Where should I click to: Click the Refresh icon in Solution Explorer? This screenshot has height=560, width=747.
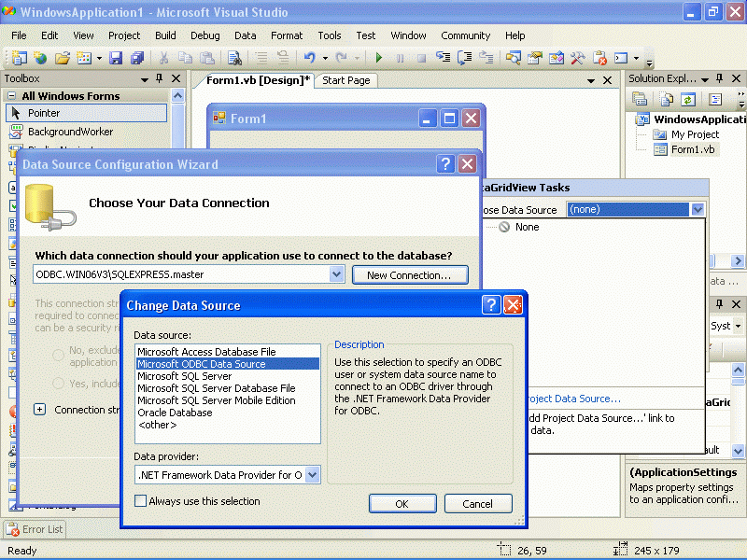(688, 99)
